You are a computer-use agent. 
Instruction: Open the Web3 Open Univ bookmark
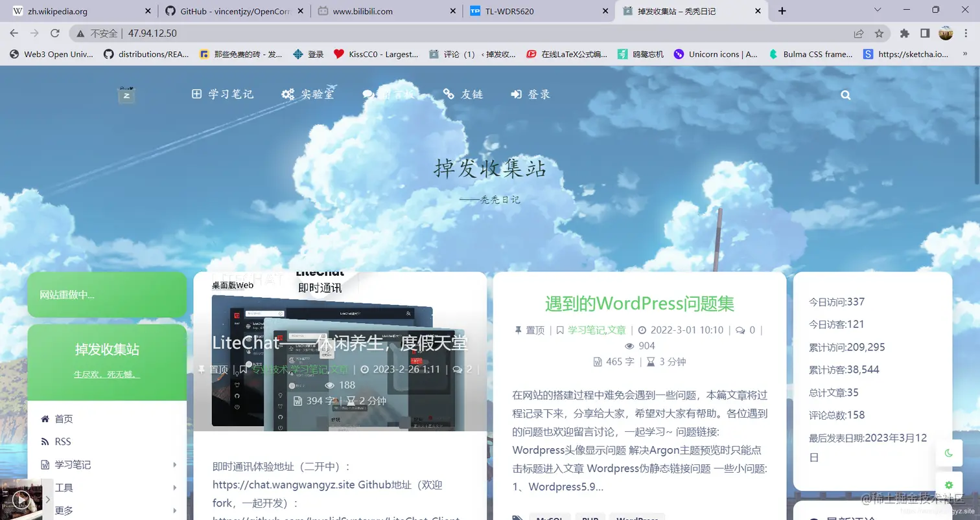click(52, 54)
